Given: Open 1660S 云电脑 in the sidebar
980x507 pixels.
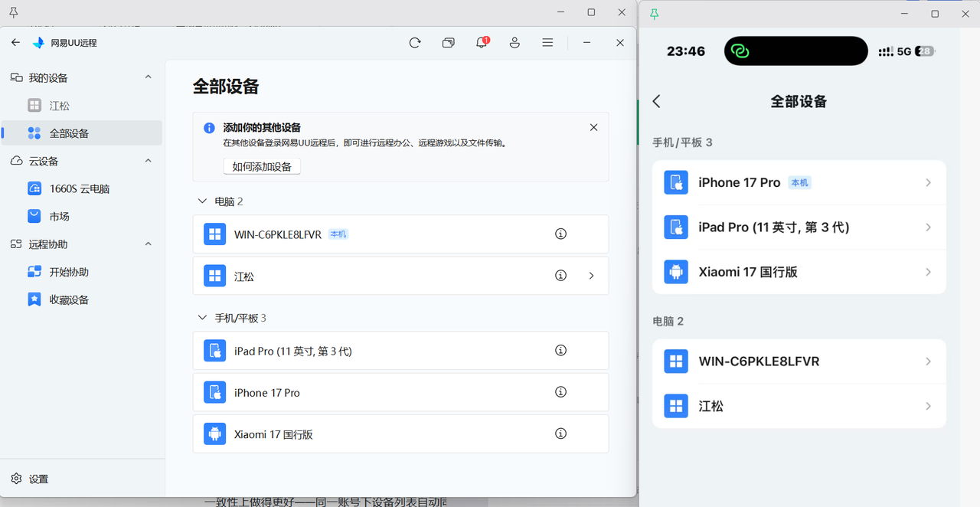Looking at the screenshot, I should tap(81, 188).
